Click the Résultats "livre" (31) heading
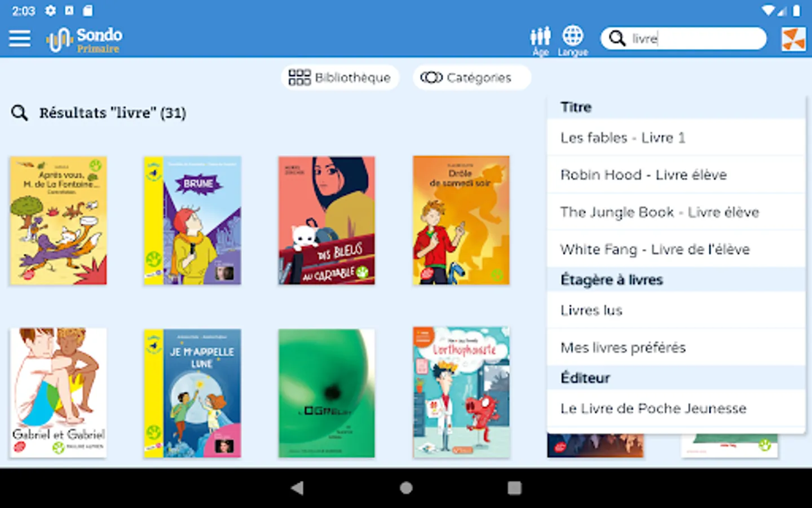 coord(113,113)
